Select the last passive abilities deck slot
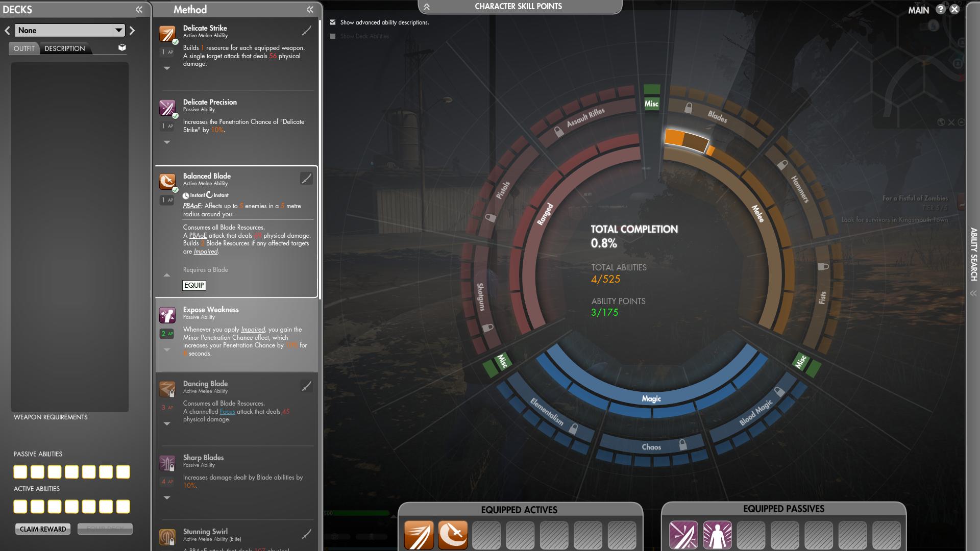Screen dimensions: 980x551 pos(123,472)
